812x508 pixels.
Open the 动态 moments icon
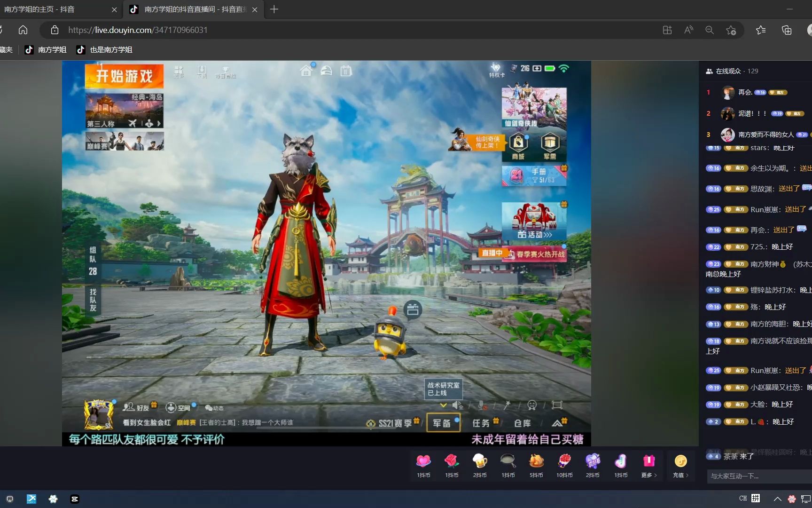(x=215, y=408)
